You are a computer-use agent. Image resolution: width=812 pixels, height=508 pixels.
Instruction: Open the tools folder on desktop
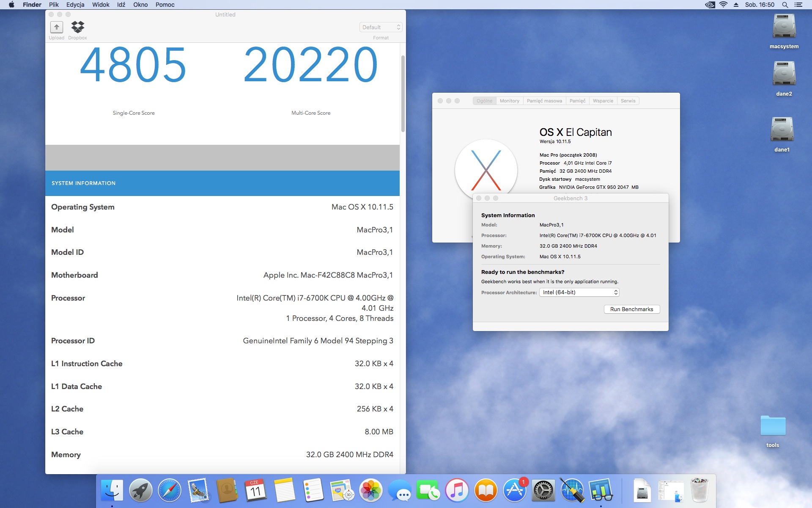click(x=773, y=426)
